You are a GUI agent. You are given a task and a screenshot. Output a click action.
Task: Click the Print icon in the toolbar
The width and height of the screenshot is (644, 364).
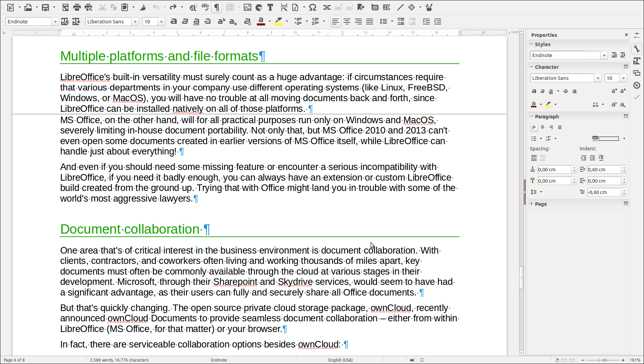click(x=77, y=7)
